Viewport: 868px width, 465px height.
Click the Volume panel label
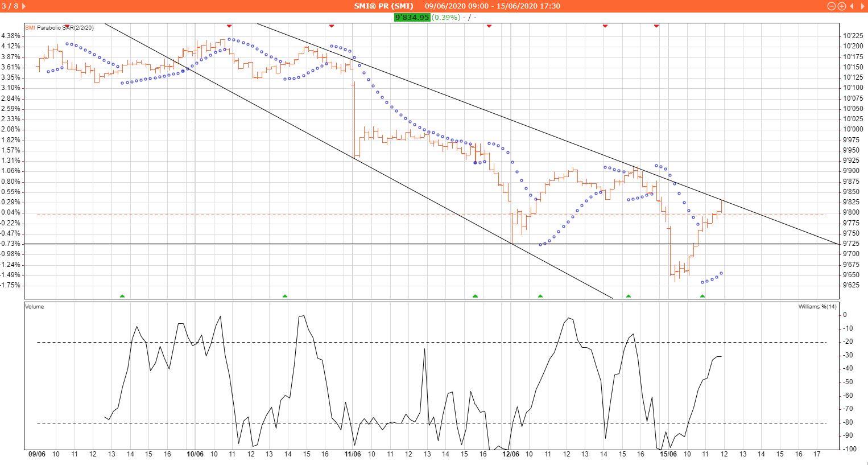coord(35,307)
